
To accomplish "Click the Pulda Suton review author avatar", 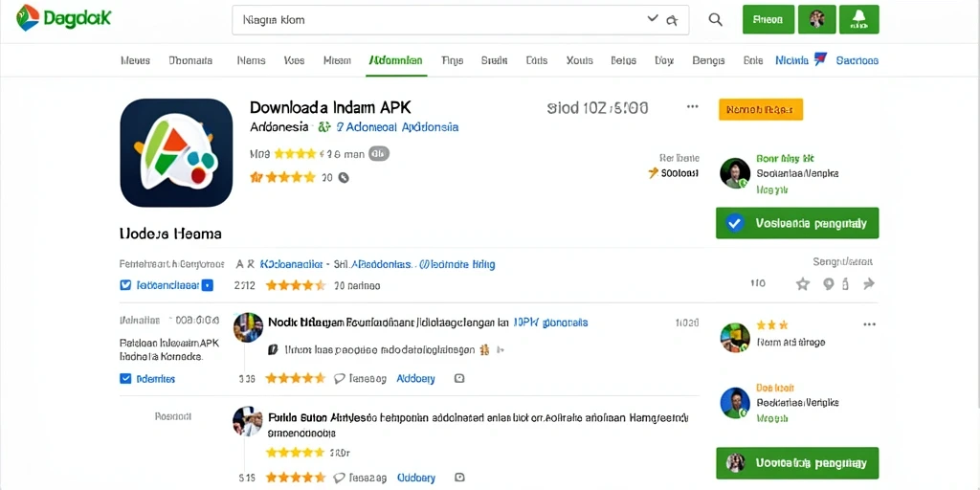I will click(x=248, y=421).
